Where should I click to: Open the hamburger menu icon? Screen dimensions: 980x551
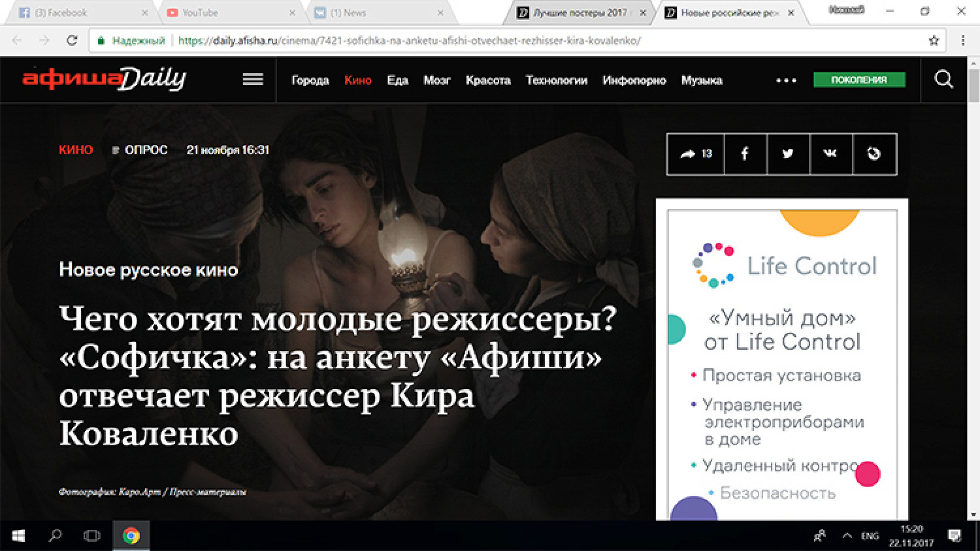(x=253, y=80)
